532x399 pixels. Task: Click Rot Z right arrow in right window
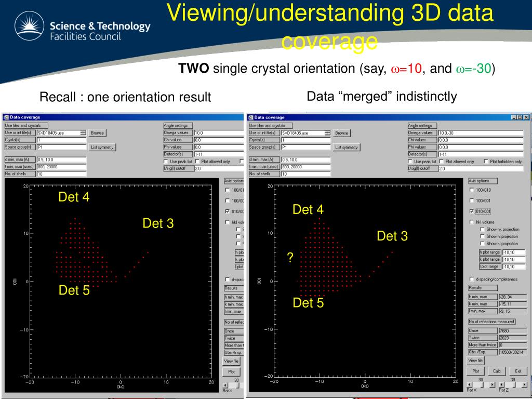pyautogui.click(x=524, y=385)
